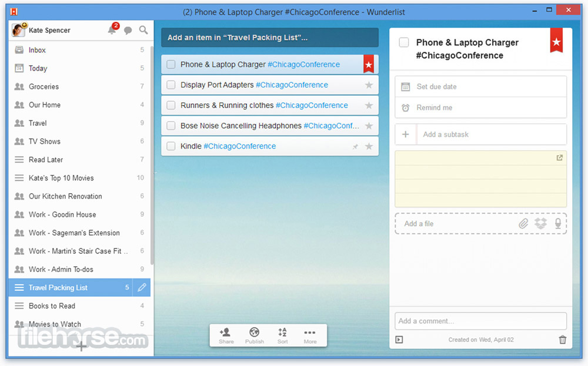Screen dimensions: 588x366
Task: Open notes in a separate window icon
Action: [x=560, y=157]
